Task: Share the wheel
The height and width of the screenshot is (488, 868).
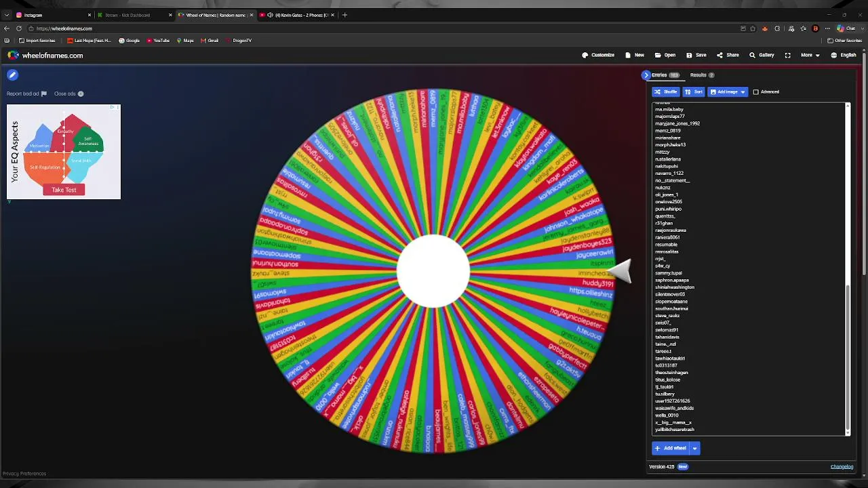Action: click(728, 55)
